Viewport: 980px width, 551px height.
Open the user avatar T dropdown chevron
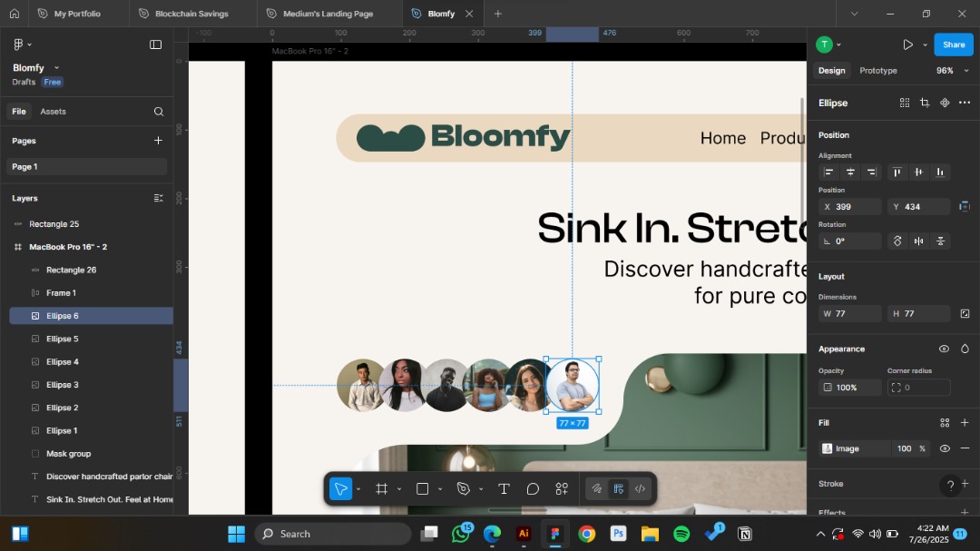[x=838, y=45]
